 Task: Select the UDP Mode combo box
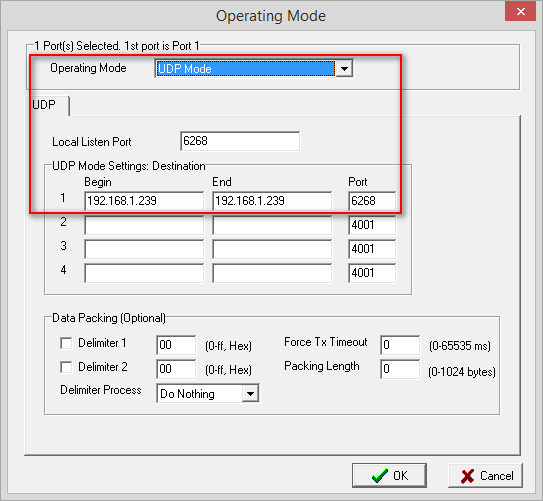tap(254, 68)
